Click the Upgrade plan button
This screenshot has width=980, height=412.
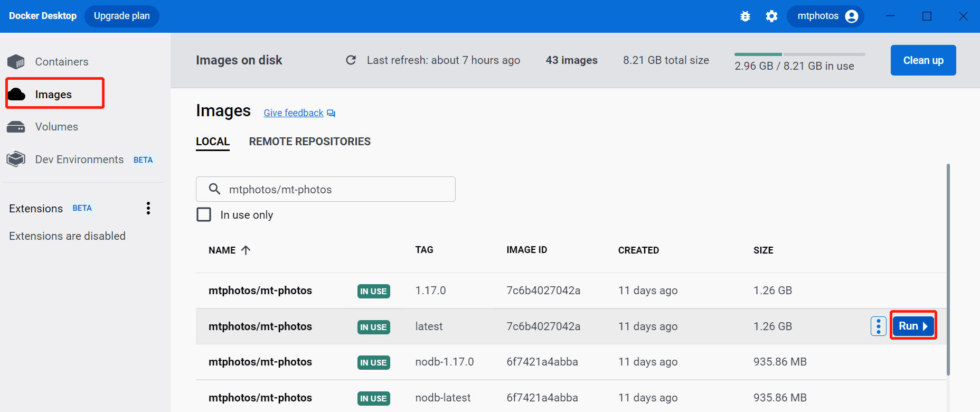coord(122,16)
